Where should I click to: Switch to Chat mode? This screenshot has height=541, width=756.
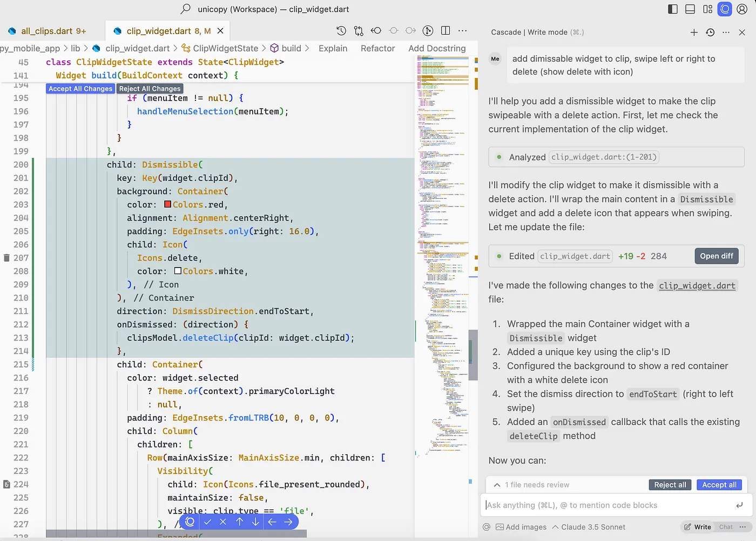pyautogui.click(x=726, y=527)
